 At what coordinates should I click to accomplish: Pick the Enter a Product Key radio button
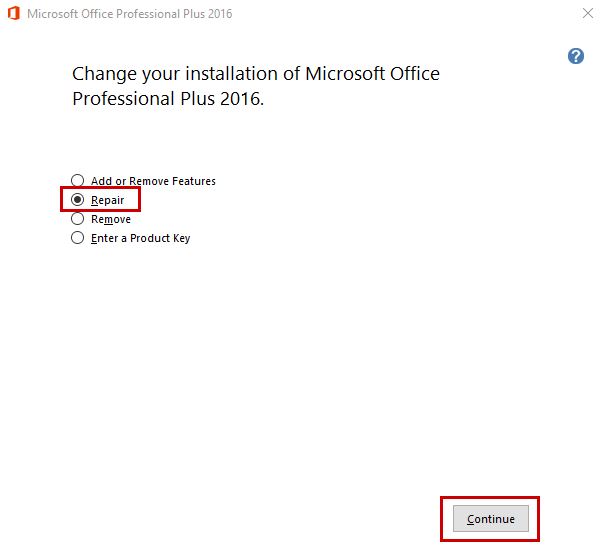tap(77, 238)
